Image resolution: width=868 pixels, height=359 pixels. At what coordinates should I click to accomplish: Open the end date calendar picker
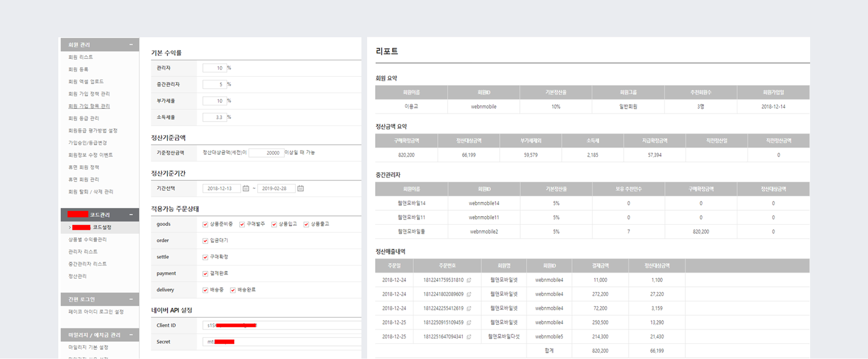click(x=300, y=188)
